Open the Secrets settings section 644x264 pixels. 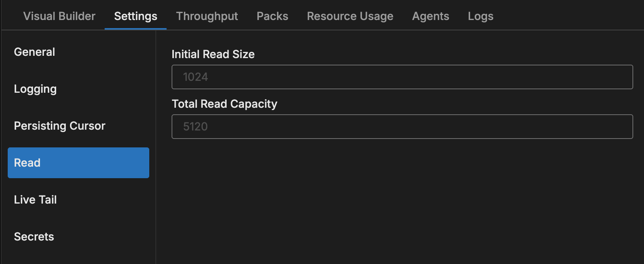coord(34,237)
